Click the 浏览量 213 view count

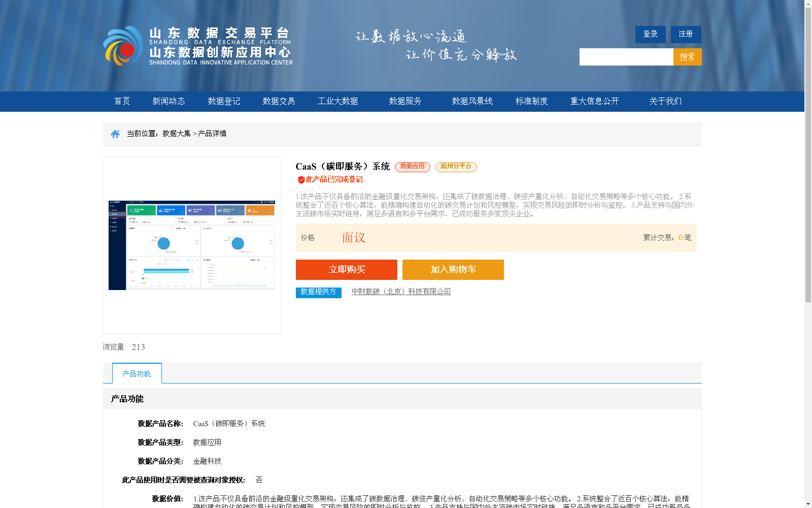click(x=124, y=347)
